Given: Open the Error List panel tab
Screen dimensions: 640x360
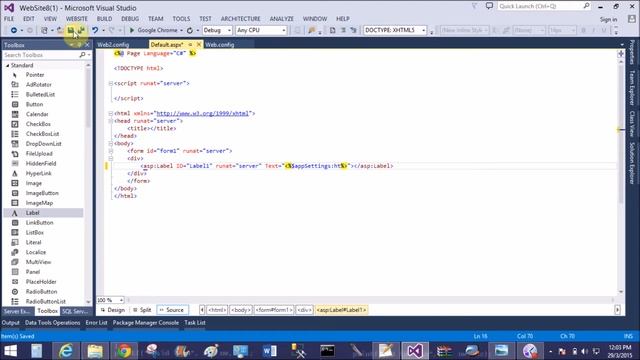Looking at the screenshot, I should point(96,323).
